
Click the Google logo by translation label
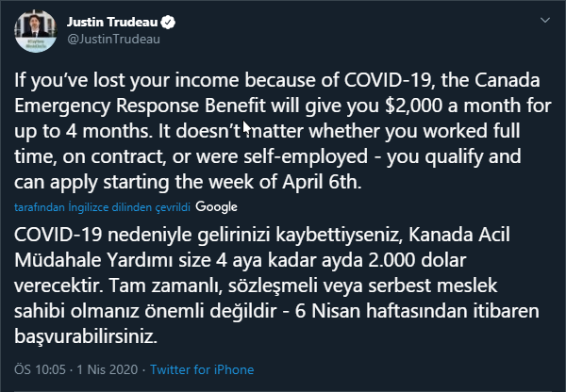click(x=217, y=206)
